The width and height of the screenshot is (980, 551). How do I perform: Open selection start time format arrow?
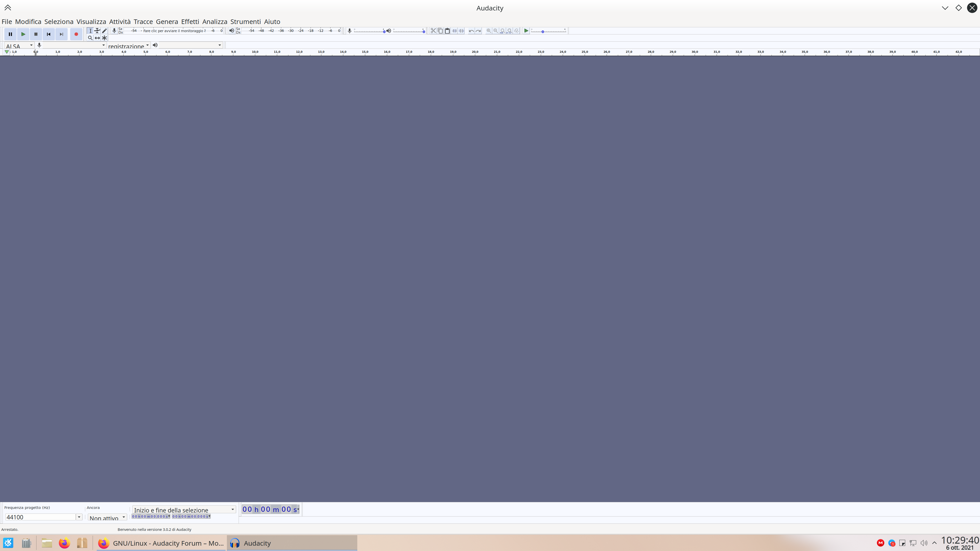click(169, 516)
